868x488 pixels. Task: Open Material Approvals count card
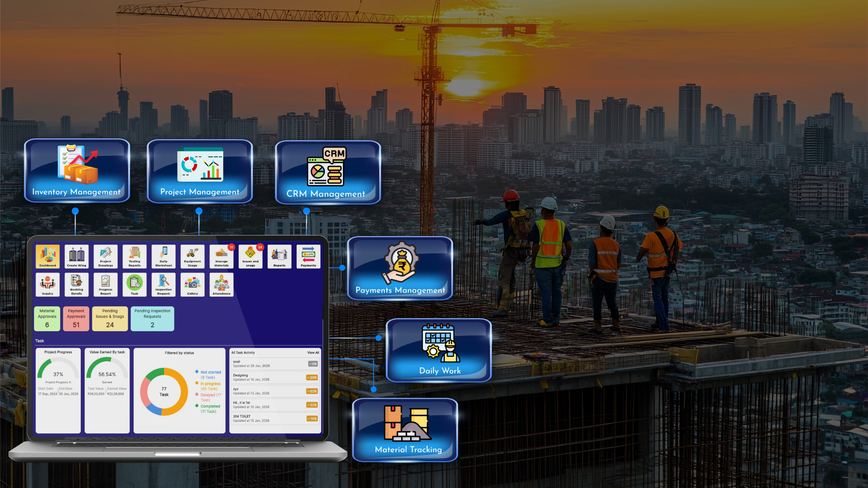coord(47,319)
